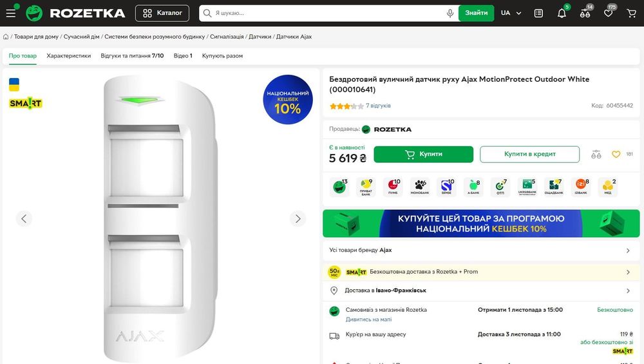
Task: Switch to the Характеристики tab
Action: coord(68,56)
